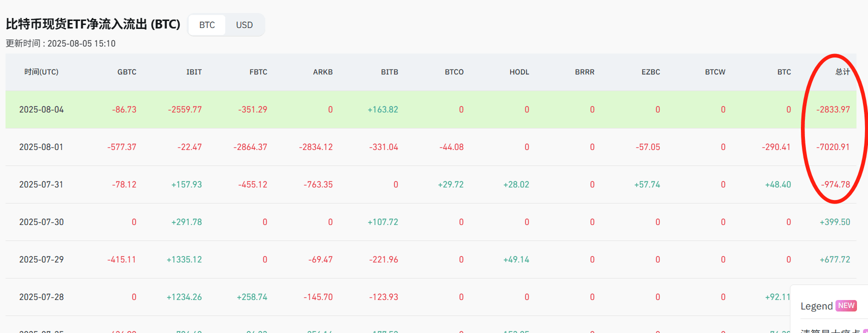Select the total value -974.78
The height and width of the screenshot is (333, 868).
(836, 184)
